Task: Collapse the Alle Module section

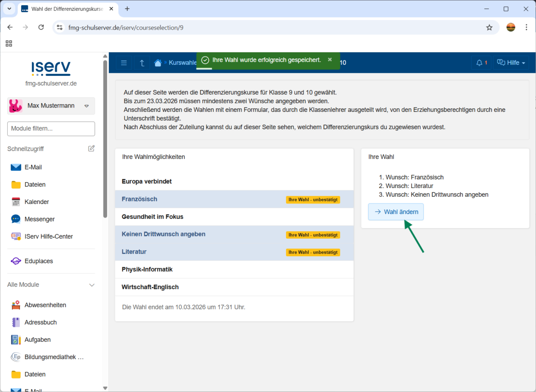Action: [x=91, y=285]
